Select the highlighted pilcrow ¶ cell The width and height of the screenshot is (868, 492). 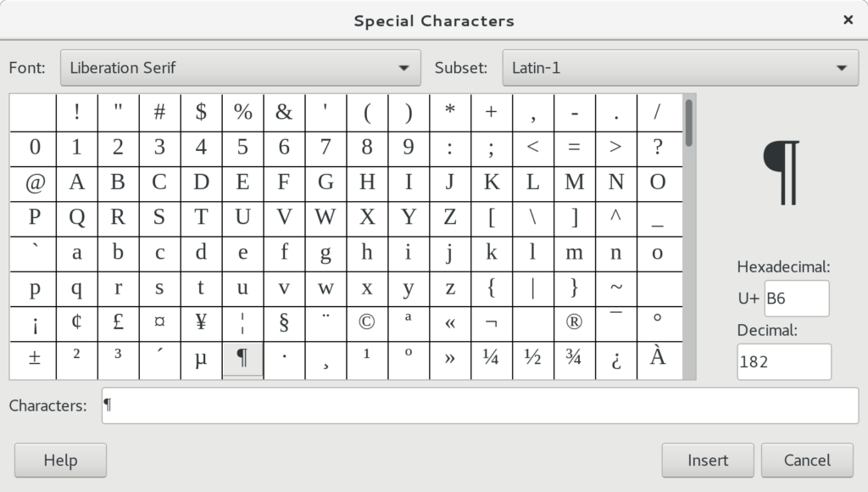click(242, 359)
